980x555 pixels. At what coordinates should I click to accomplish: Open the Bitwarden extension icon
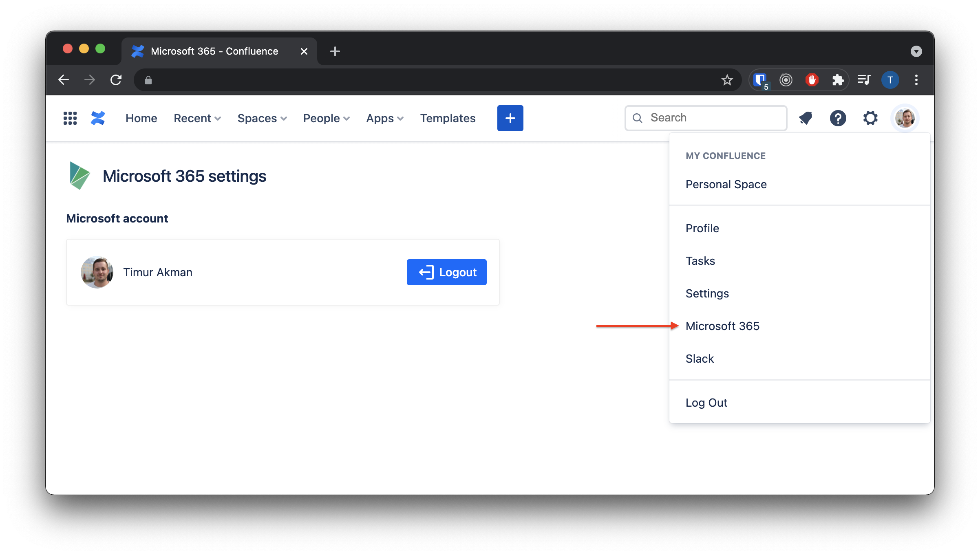pyautogui.click(x=760, y=80)
